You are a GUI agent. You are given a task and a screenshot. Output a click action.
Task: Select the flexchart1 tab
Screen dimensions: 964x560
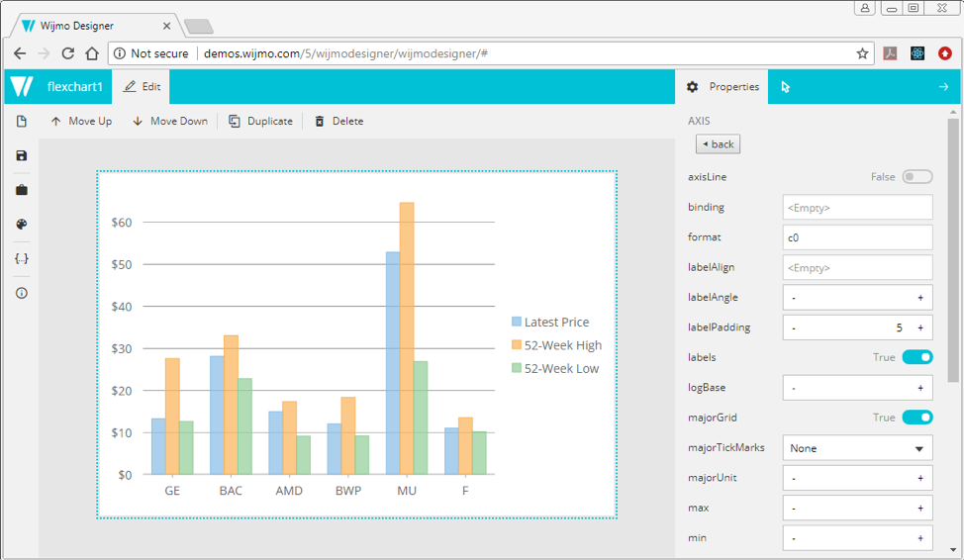[x=74, y=87]
